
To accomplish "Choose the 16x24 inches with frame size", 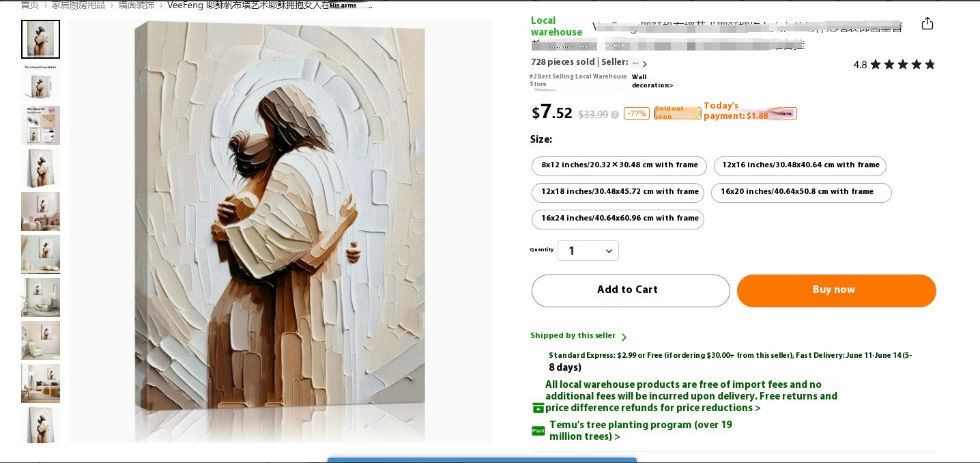I will tap(618, 219).
